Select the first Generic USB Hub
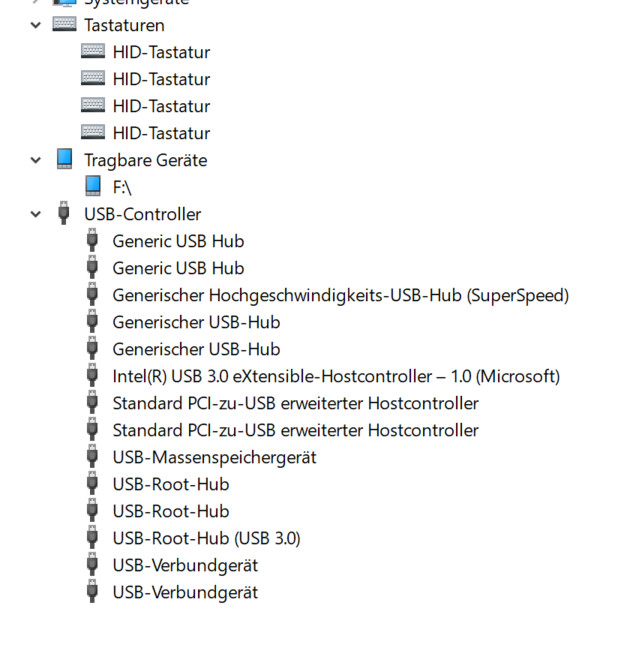643x655 pixels. [x=178, y=241]
